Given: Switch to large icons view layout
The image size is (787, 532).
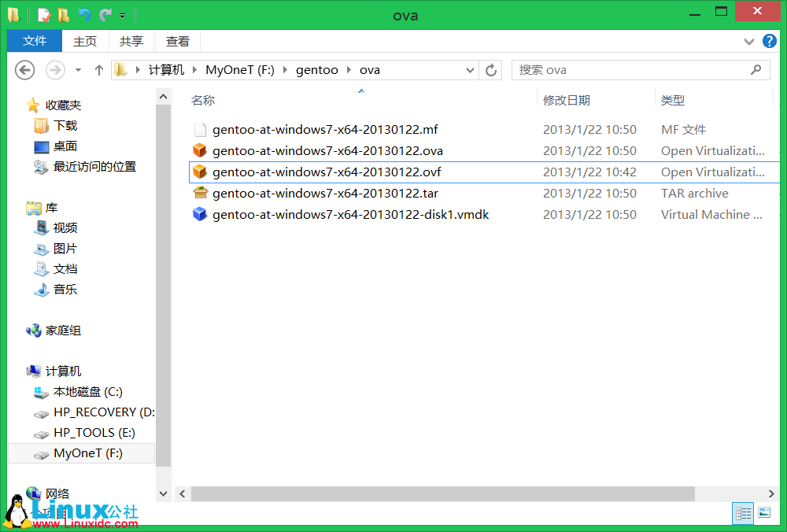Looking at the screenshot, I should click(x=763, y=513).
